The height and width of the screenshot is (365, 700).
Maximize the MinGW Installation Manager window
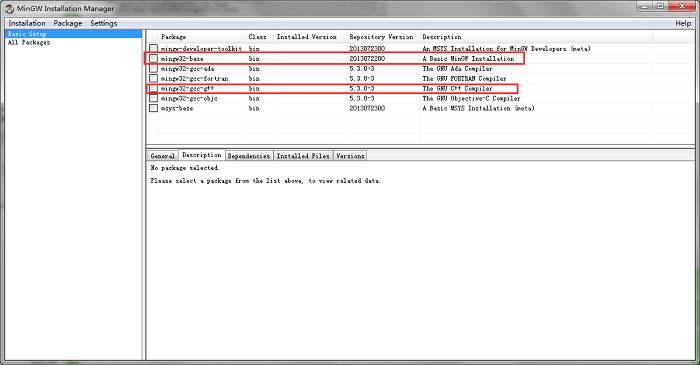(x=660, y=7)
